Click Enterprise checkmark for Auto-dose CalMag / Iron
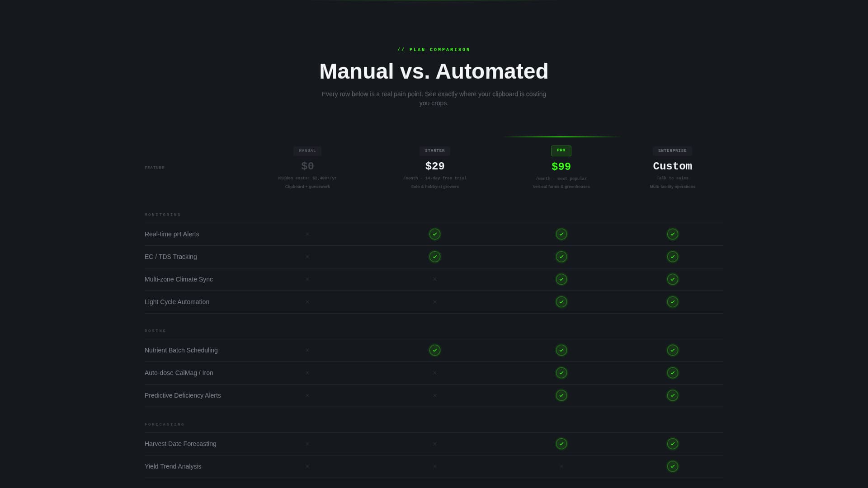The height and width of the screenshot is (488, 868). (x=672, y=373)
